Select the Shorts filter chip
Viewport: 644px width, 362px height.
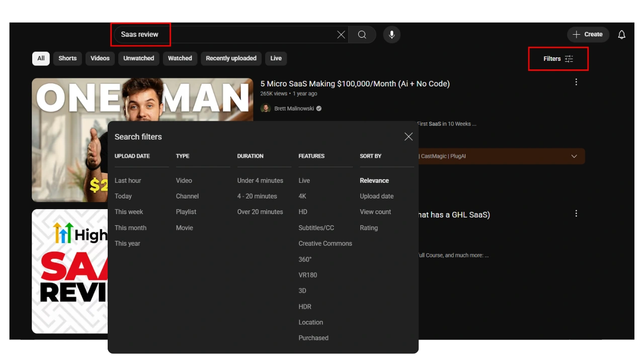click(x=67, y=58)
